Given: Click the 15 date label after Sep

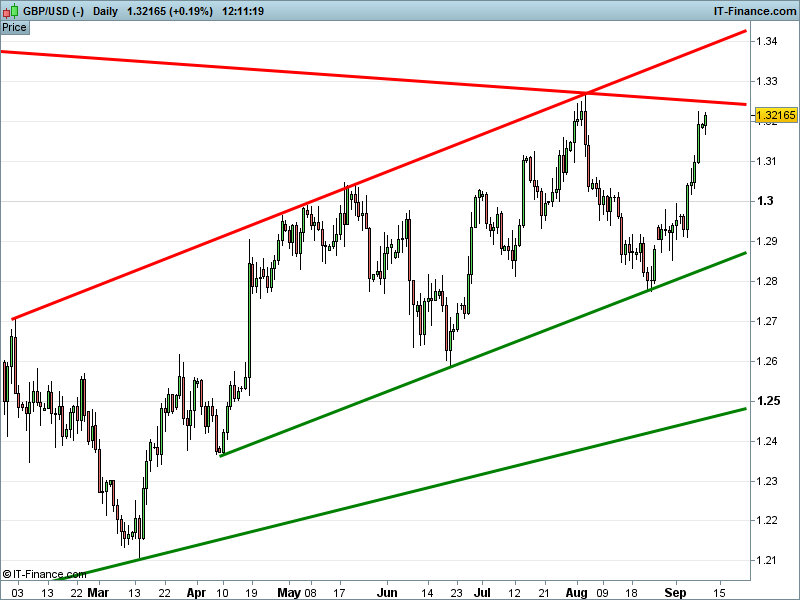Looking at the screenshot, I should click(x=719, y=592).
